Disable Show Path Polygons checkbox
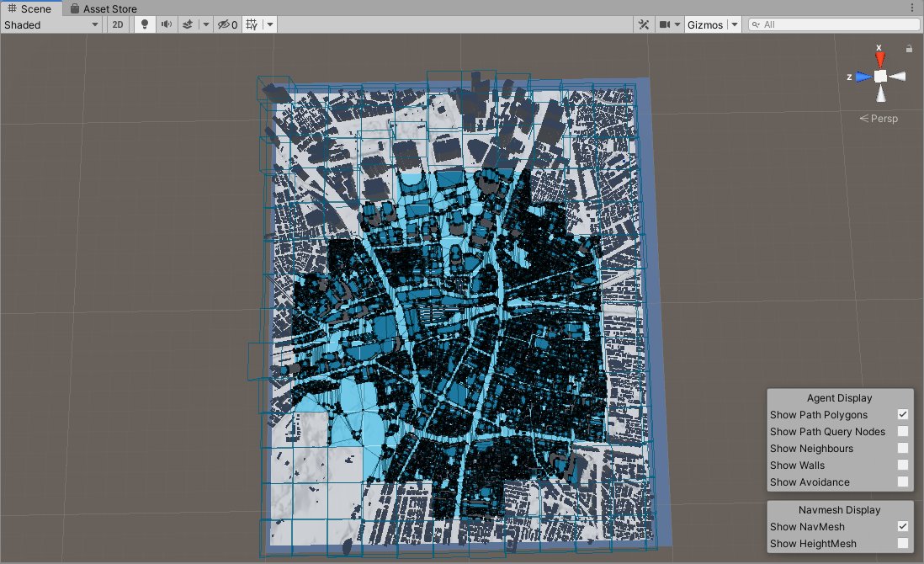Viewport: 924px width, 564px height. click(902, 414)
